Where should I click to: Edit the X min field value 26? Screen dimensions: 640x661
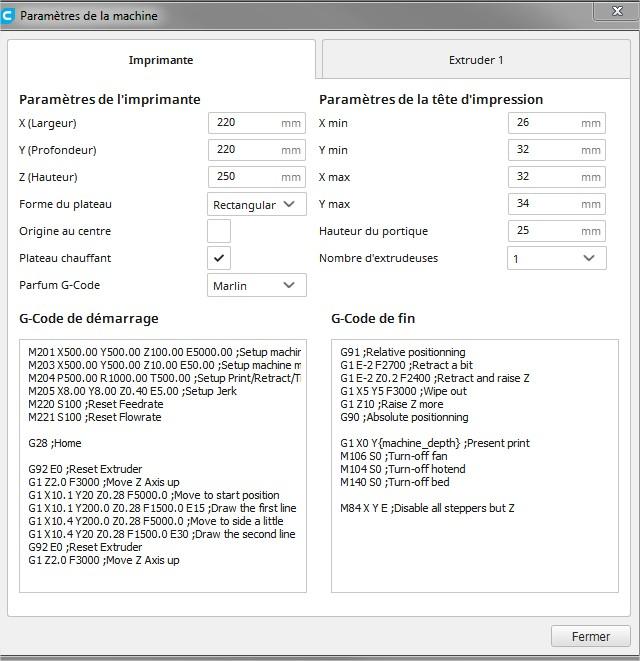557,123
